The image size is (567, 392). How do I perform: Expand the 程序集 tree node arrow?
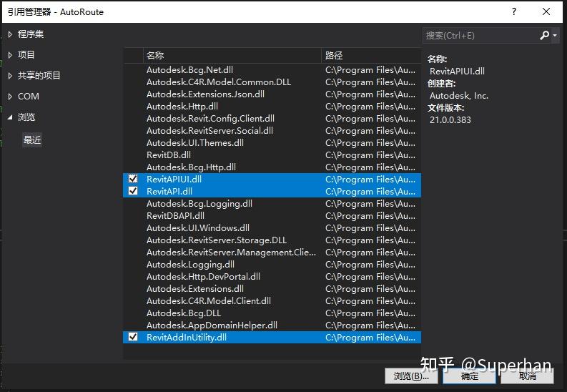[10, 34]
